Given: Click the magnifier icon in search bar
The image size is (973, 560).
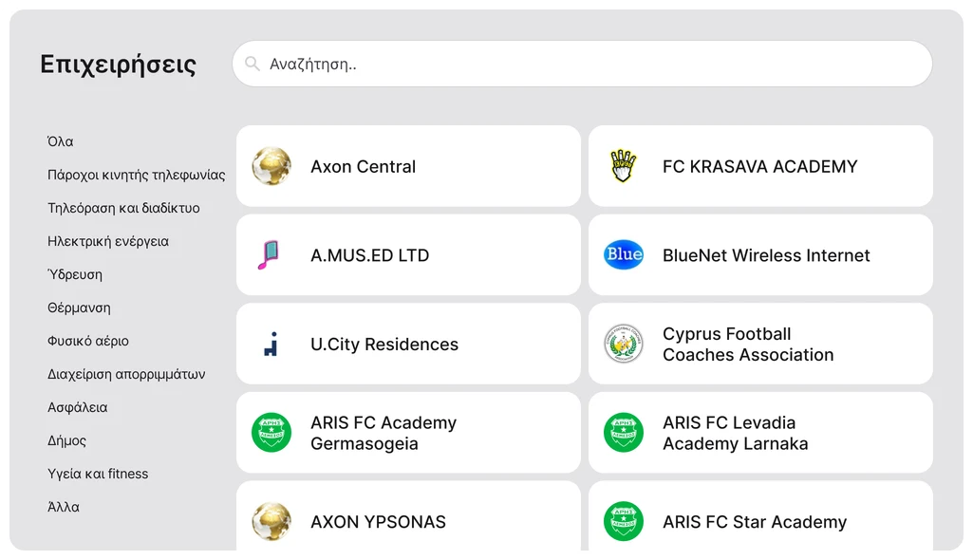Looking at the screenshot, I should (x=253, y=65).
